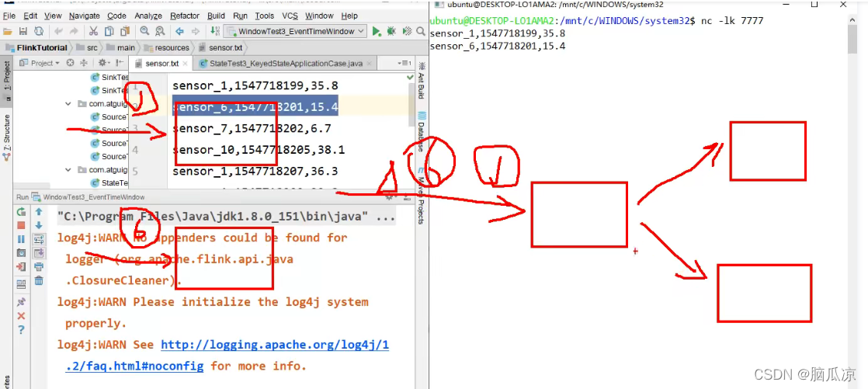This screenshot has width=868, height=389.
Task: Close the sensor.txt editor tab
Action: point(186,64)
